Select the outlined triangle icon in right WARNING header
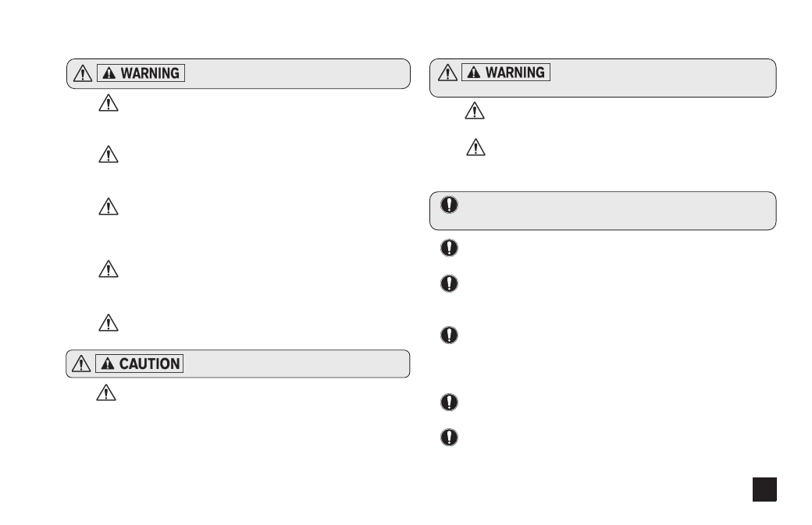The width and height of the screenshot is (812, 525). tap(448, 73)
